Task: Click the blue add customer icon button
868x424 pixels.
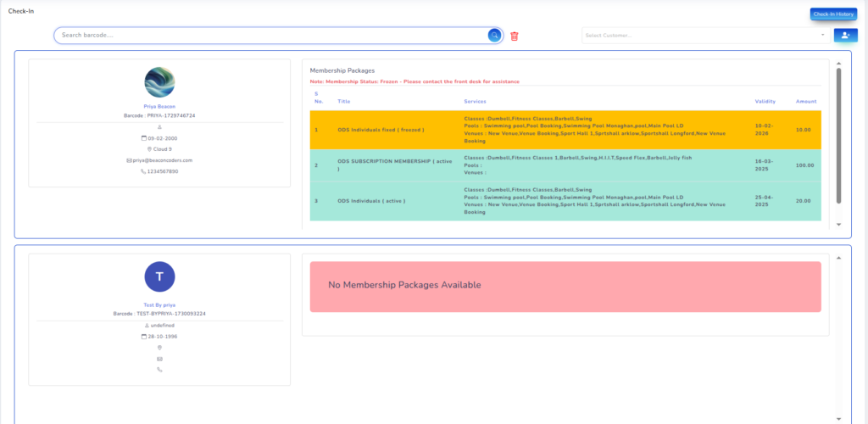Action: (x=845, y=36)
